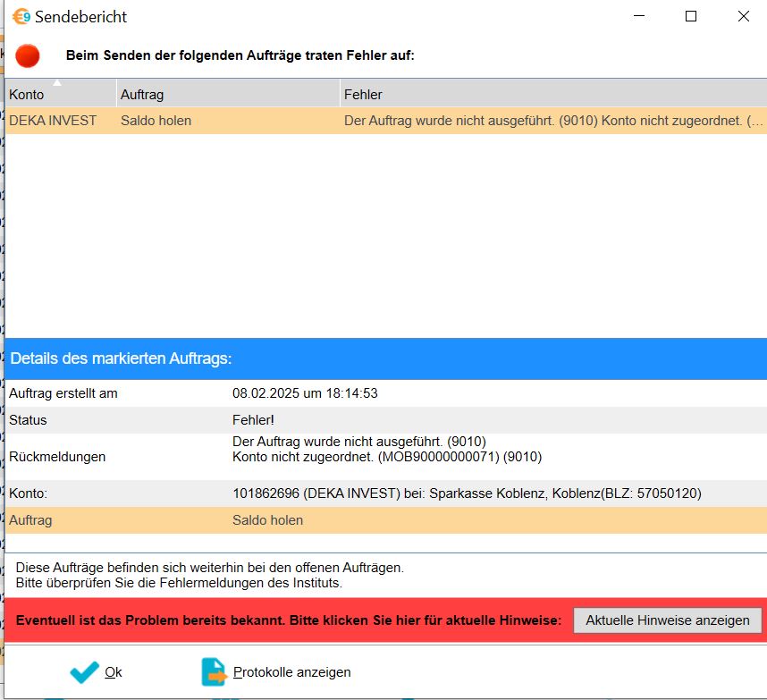Click the 'Bitte überprüfen Sie die Fehlermeldungen' line
This screenshot has height=700, width=767.
(179, 583)
